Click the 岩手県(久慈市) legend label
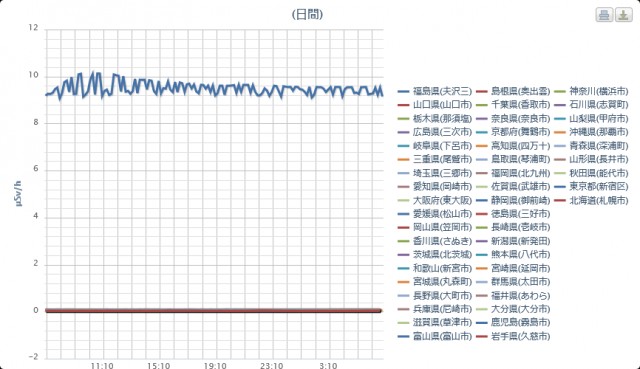 click(x=520, y=336)
